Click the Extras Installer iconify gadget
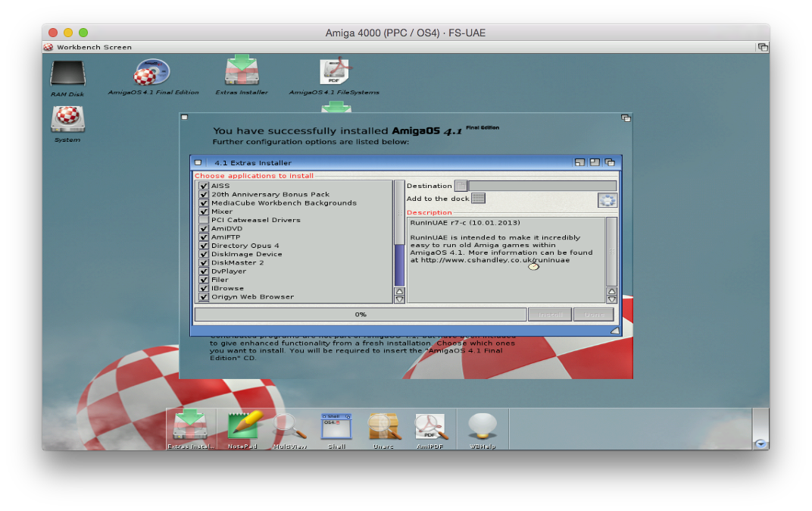This screenshot has height=511, width=812. [x=579, y=162]
